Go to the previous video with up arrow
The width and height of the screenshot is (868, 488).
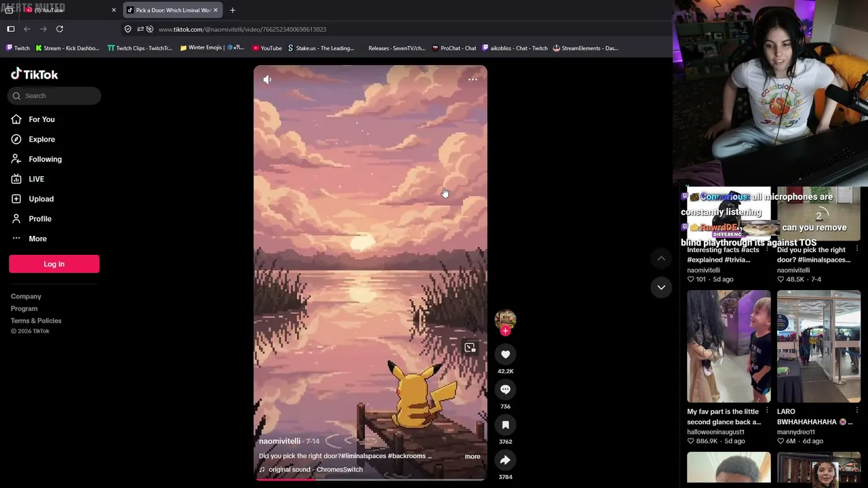[661, 258]
